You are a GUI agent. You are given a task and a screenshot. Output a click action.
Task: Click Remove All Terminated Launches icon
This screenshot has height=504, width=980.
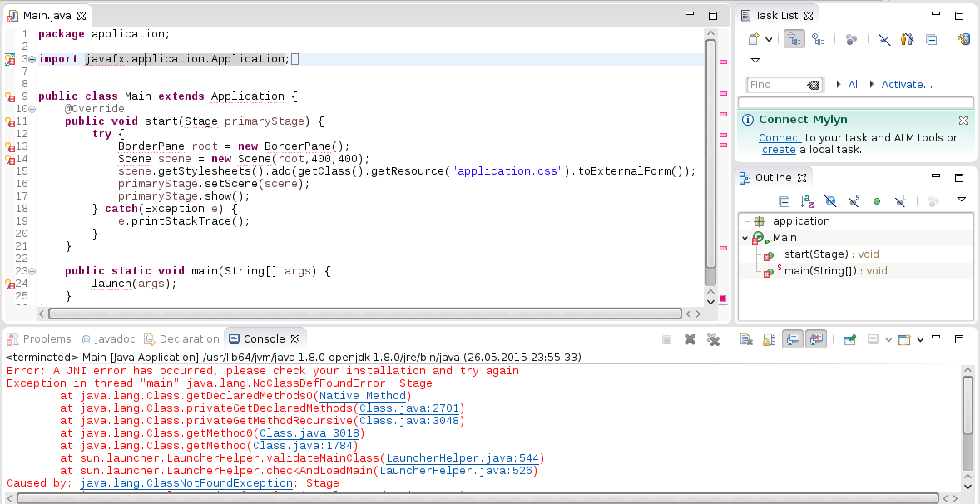click(x=713, y=339)
